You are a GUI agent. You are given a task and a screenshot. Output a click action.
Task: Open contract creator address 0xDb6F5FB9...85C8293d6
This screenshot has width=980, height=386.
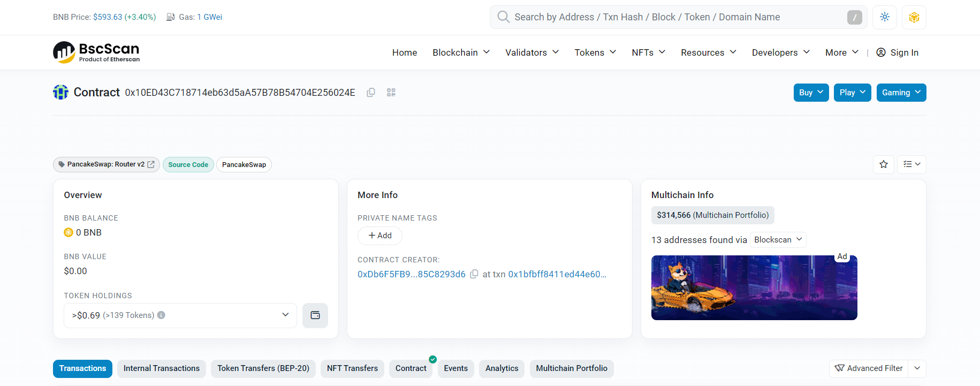(412, 274)
